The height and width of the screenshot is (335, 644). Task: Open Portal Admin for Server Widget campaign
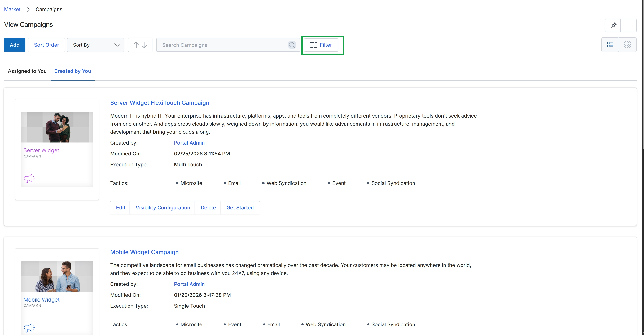189,143
